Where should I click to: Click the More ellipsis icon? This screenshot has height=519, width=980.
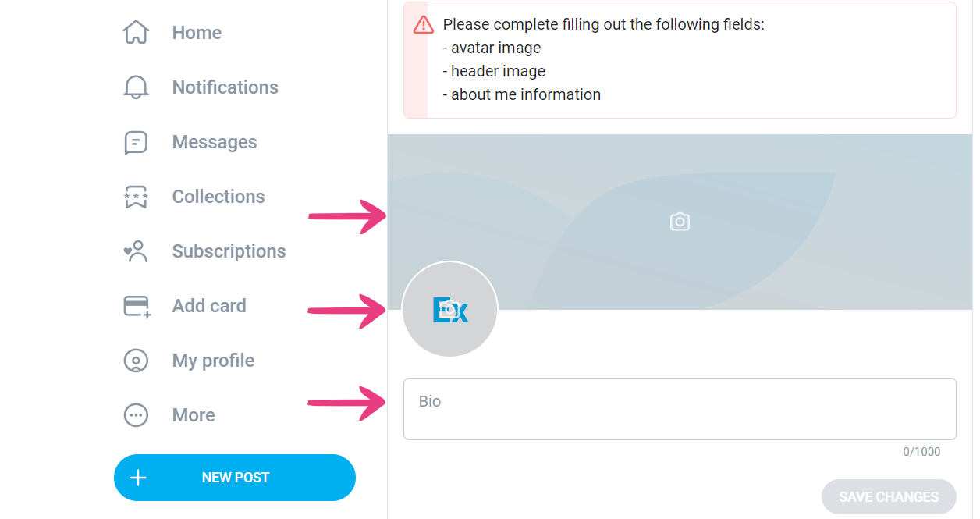coord(136,415)
